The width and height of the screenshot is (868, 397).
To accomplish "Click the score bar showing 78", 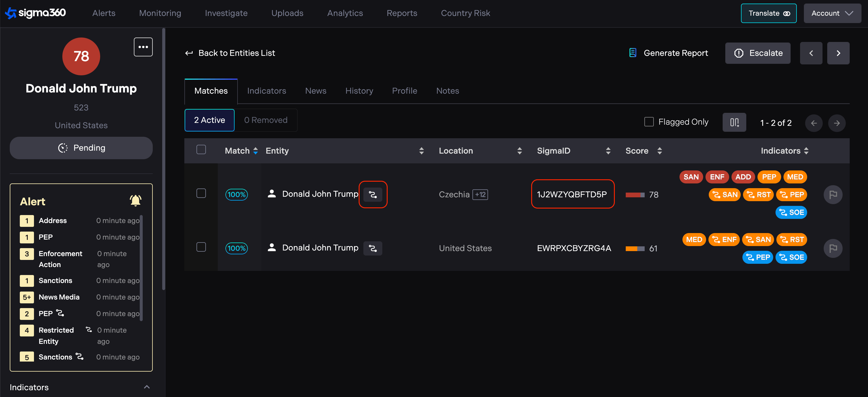I will 635,195.
